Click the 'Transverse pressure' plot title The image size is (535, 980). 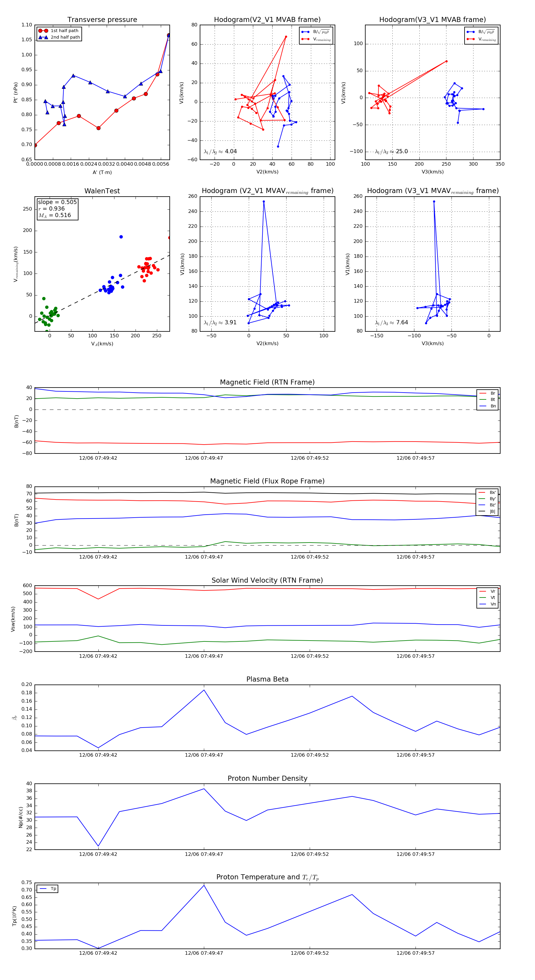pos(102,20)
